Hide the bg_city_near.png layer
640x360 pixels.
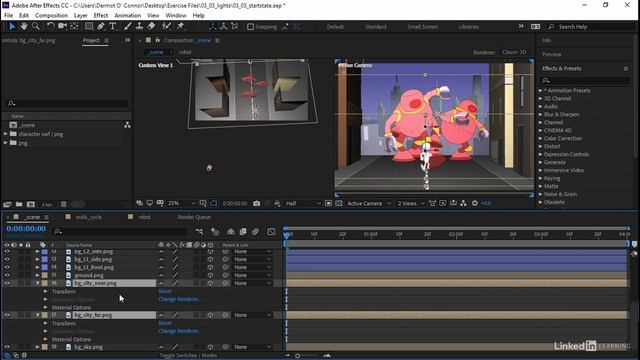(x=7, y=283)
